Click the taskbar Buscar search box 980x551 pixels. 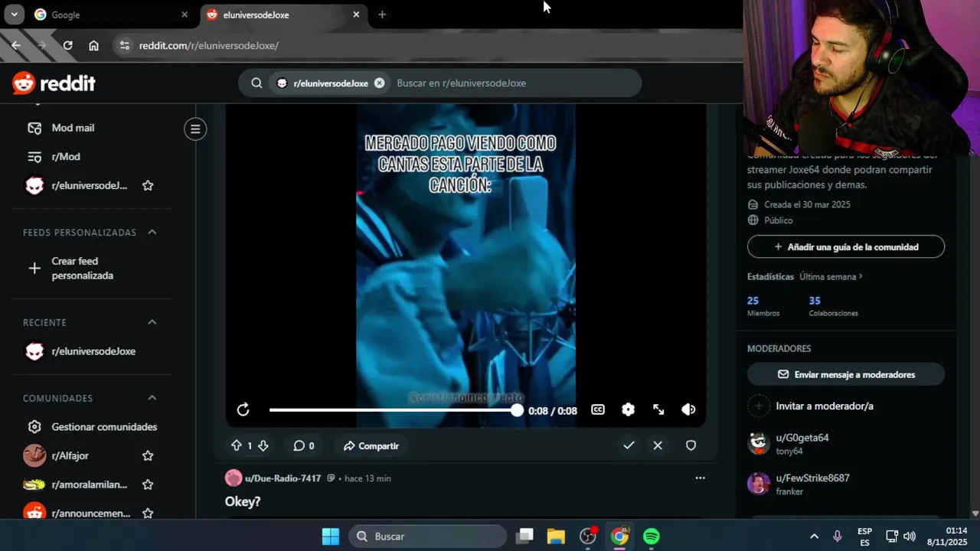click(428, 536)
